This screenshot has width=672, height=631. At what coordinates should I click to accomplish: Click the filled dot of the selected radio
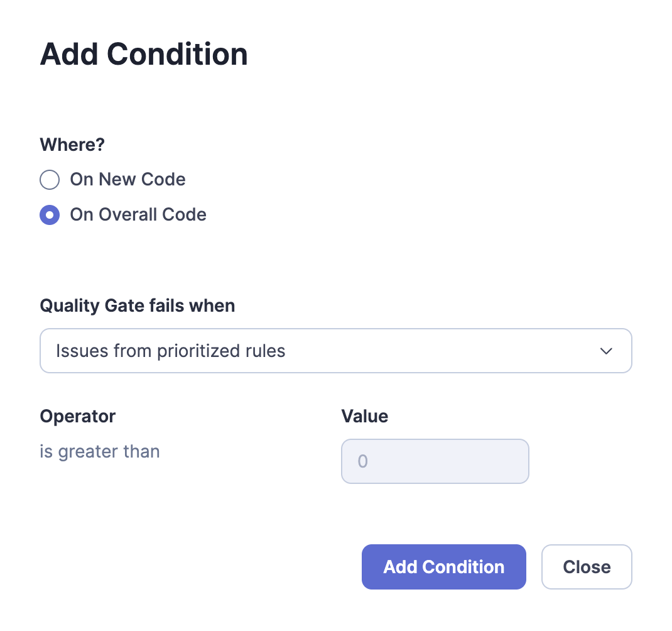50,215
